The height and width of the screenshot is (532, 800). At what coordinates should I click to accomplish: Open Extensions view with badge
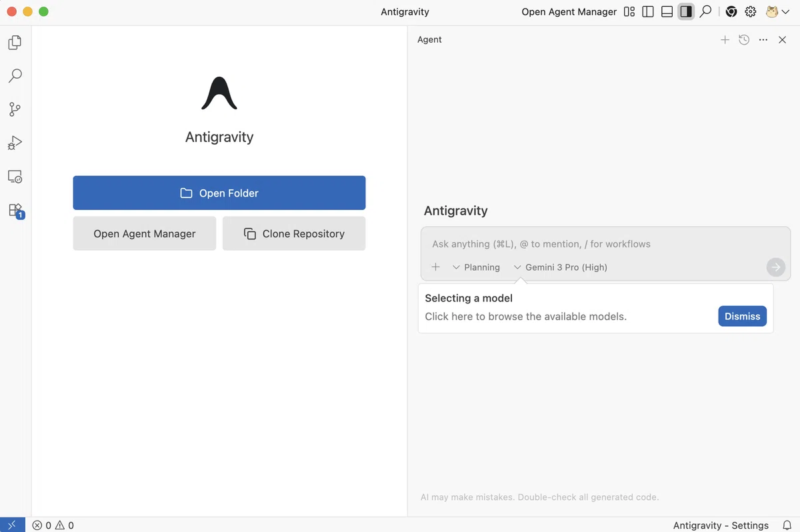click(x=15, y=211)
